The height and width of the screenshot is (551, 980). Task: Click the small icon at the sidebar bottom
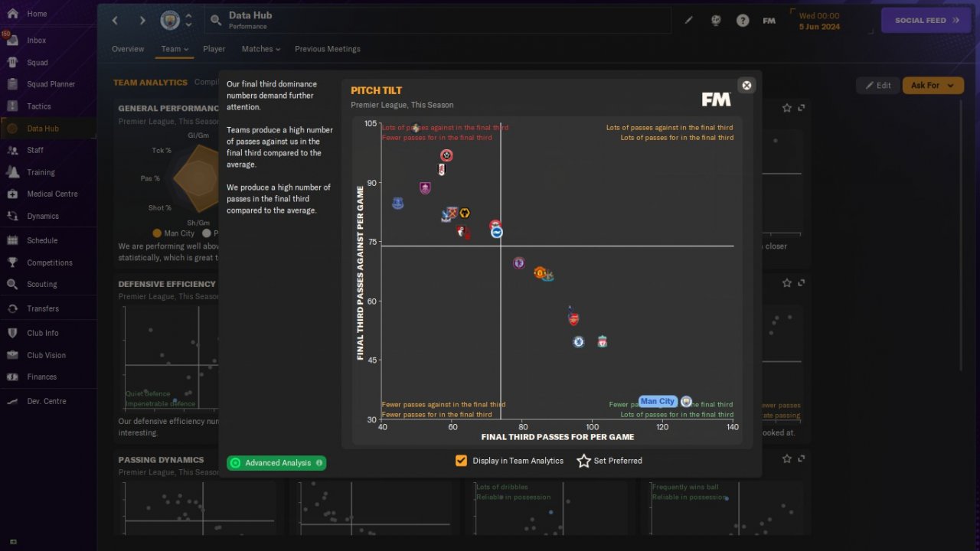pyautogui.click(x=13, y=542)
